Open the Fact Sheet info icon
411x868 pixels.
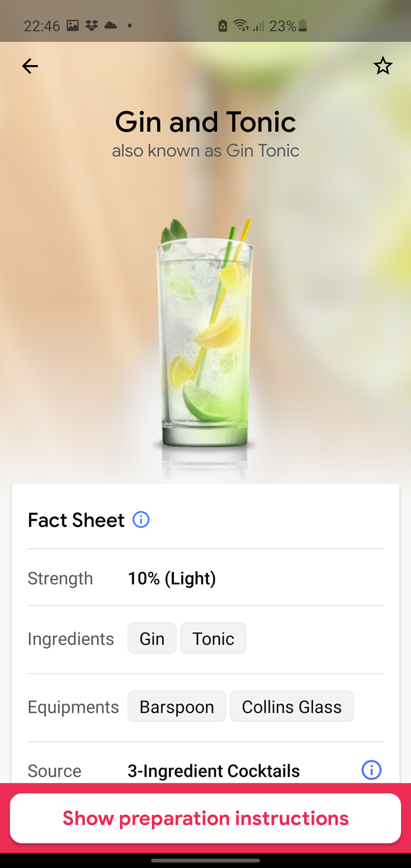pyautogui.click(x=141, y=520)
